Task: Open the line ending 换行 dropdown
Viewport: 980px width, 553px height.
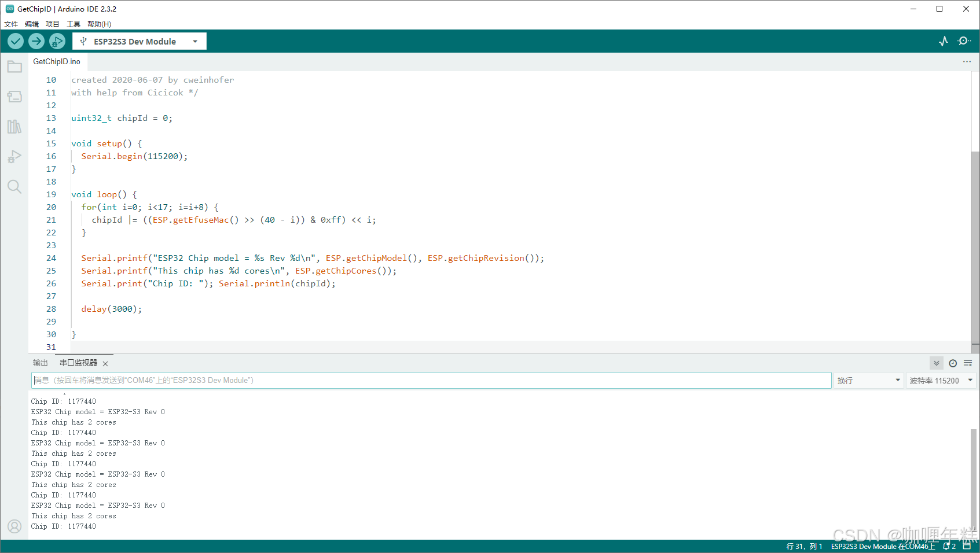Action: (869, 381)
